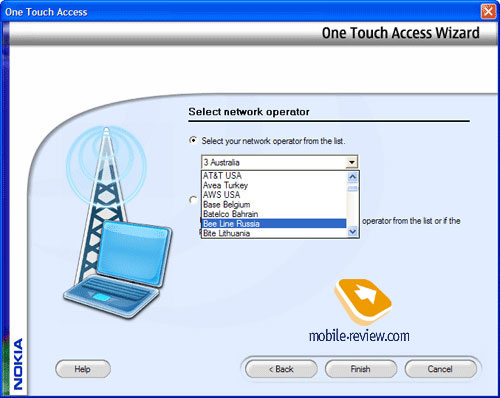Pick AWS USA in operator list
Screen dimensions: 500x398
coord(274,195)
